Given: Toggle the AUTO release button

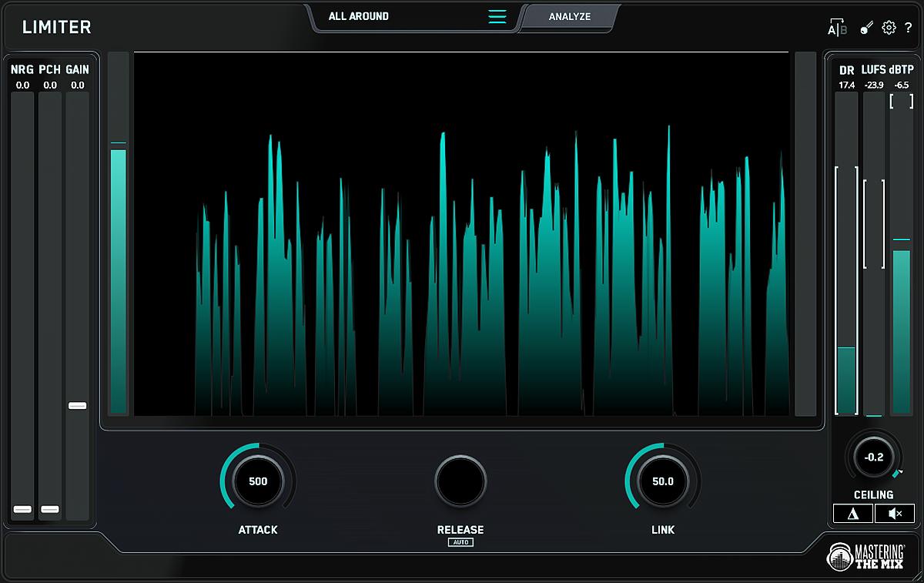Looking at the screenshot, I should (x=460, y=543).
